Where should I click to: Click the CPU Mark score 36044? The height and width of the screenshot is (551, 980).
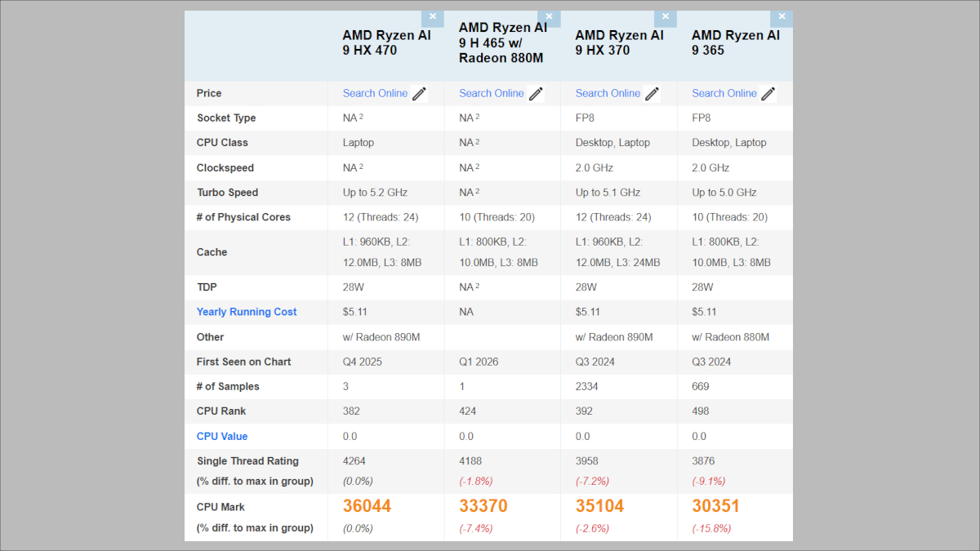click(x=367, y=506)
